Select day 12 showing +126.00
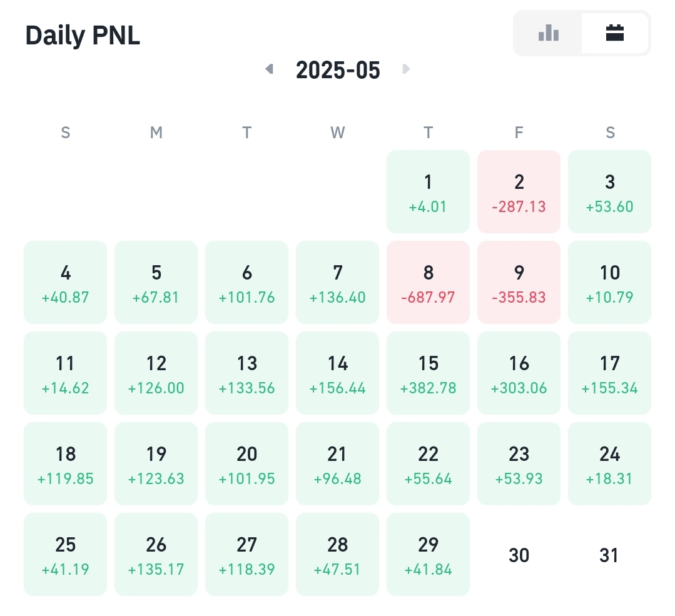Screen dimensions: 675x616 156,373
